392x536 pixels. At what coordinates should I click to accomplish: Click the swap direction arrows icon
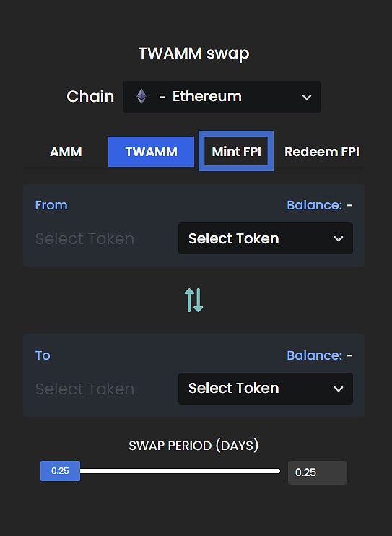point(193,300)
